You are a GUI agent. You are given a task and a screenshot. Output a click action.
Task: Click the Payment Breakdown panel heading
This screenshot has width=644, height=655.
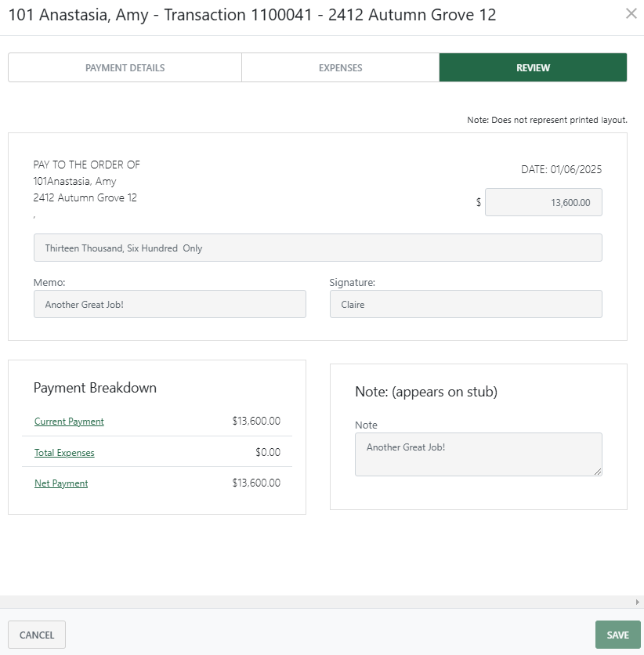coord(94,388)
